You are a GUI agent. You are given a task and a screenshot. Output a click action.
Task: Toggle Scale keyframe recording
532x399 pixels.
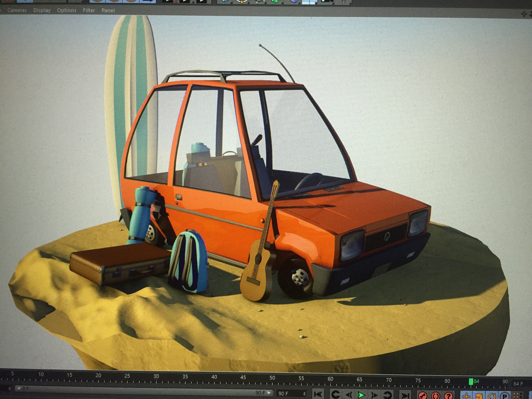click(479, 396)
